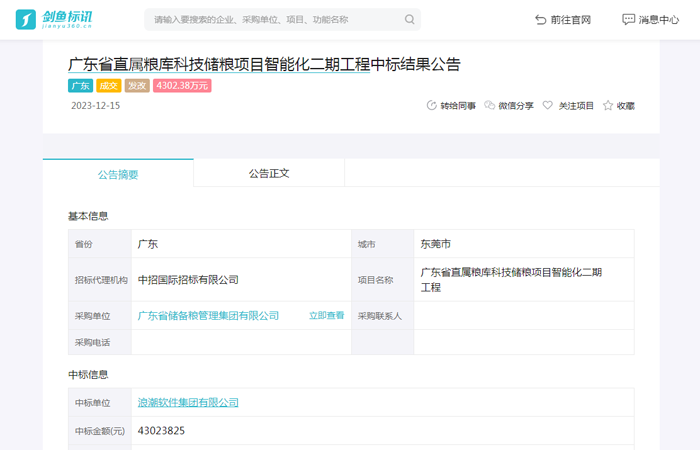Viewport: 700px width, 450px height.
Task: Click the 立即查看 link
Action: (x=326, y=316)
